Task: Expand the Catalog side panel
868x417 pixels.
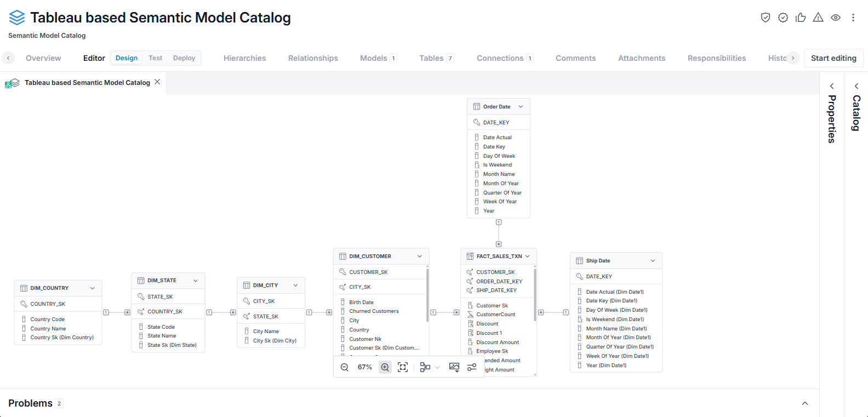Action: (856, 86)
